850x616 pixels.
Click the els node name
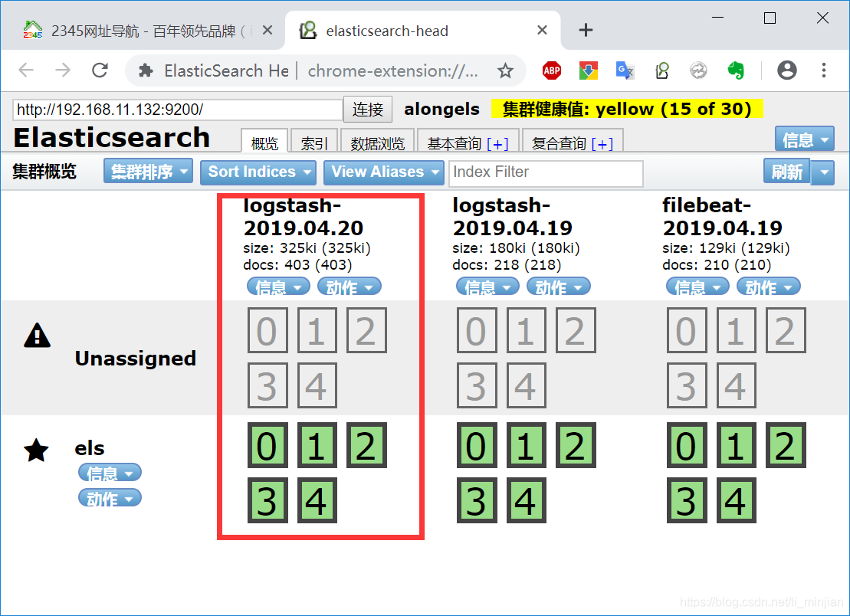tap(90, 448)
